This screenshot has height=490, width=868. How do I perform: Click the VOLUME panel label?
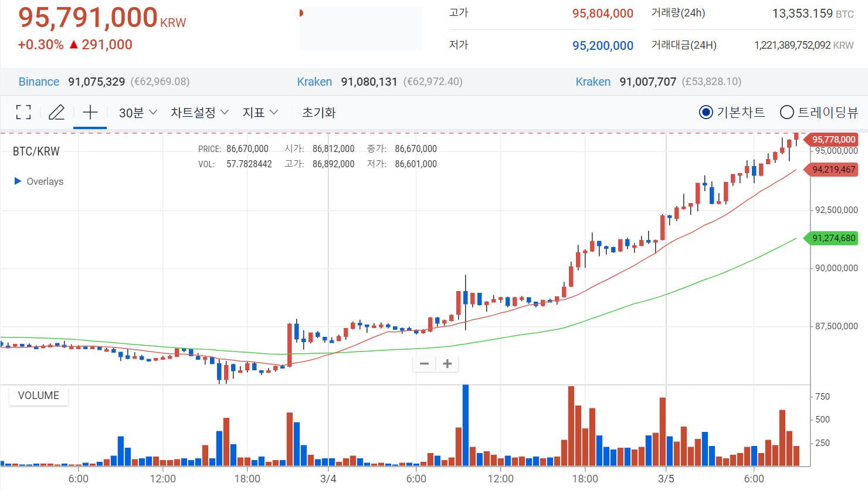(39, 396)
